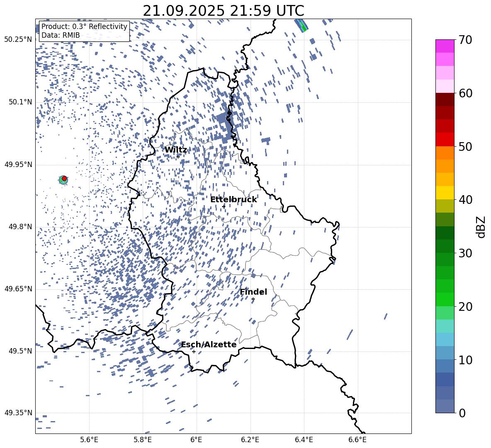Click the 49.8°N latitude label
Image resolution: width=491 pixels, height=448 pixels.
[20, 227]
